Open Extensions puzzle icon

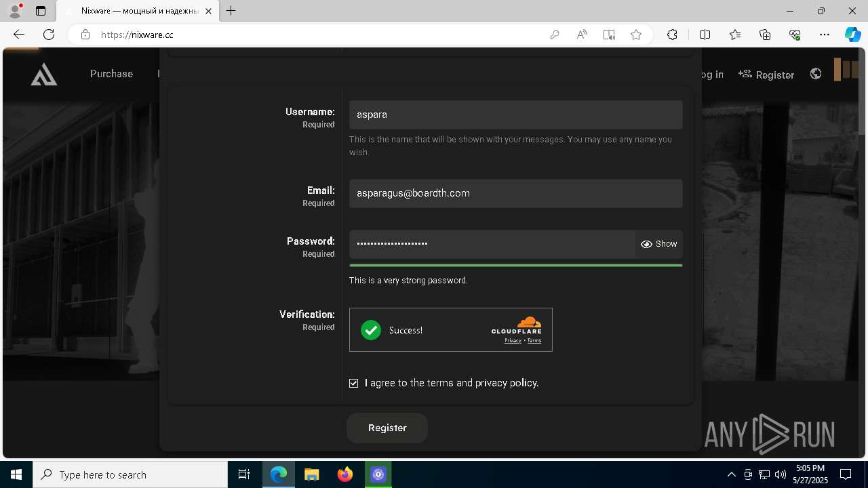(x=672, y=35)
